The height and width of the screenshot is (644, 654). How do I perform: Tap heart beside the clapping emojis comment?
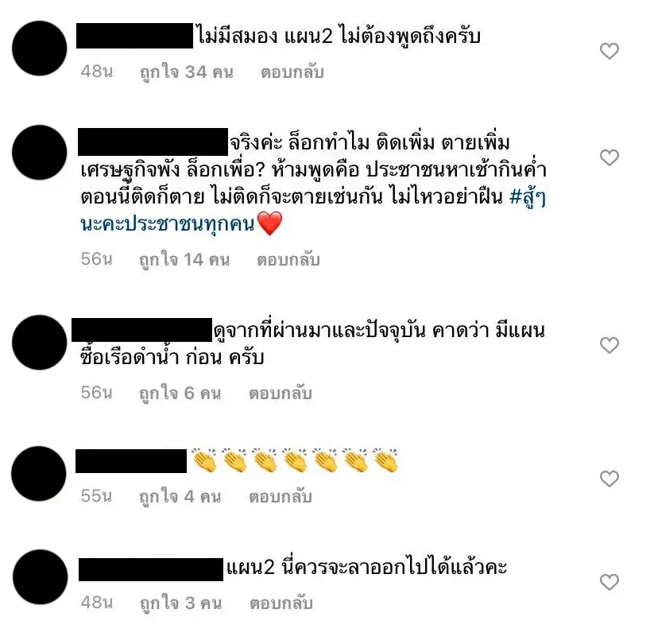point(609,479)
